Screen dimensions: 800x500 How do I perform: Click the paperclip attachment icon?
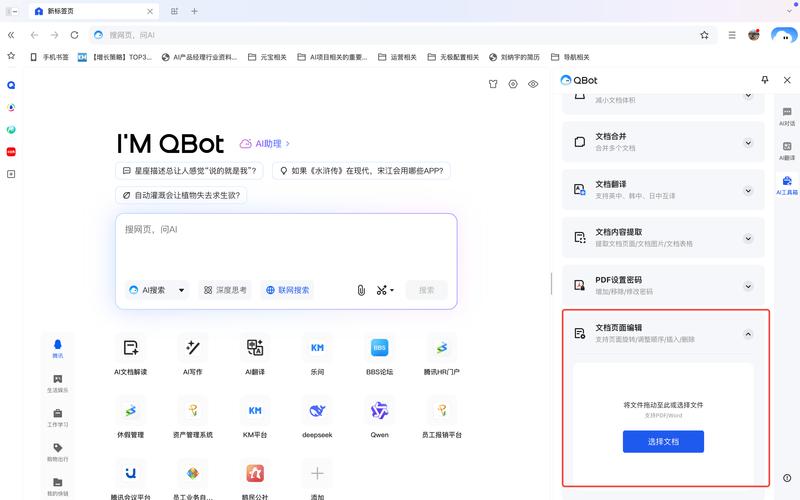[x=361, y=290]
